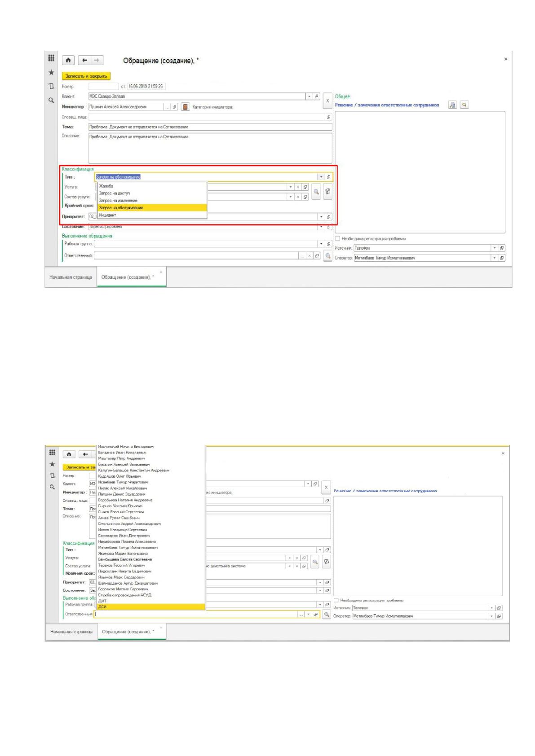Click magnifier icon beside the active empty Ответственный field

point(327,615)
